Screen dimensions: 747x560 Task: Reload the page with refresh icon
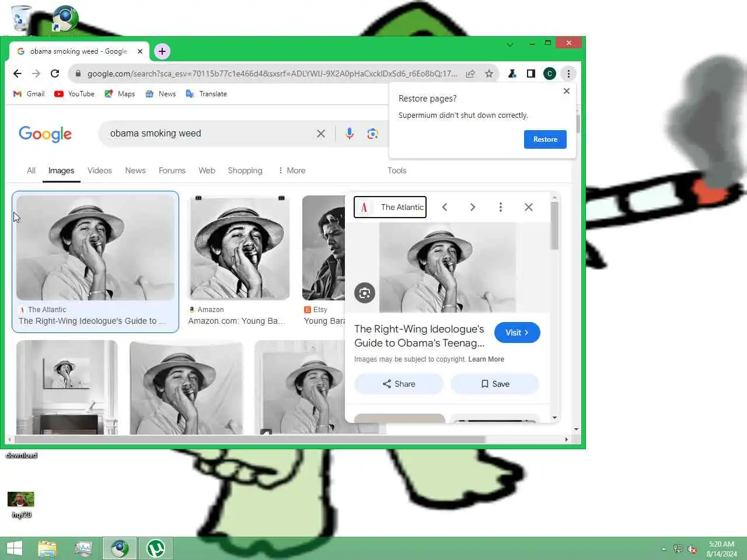[55, 73]
